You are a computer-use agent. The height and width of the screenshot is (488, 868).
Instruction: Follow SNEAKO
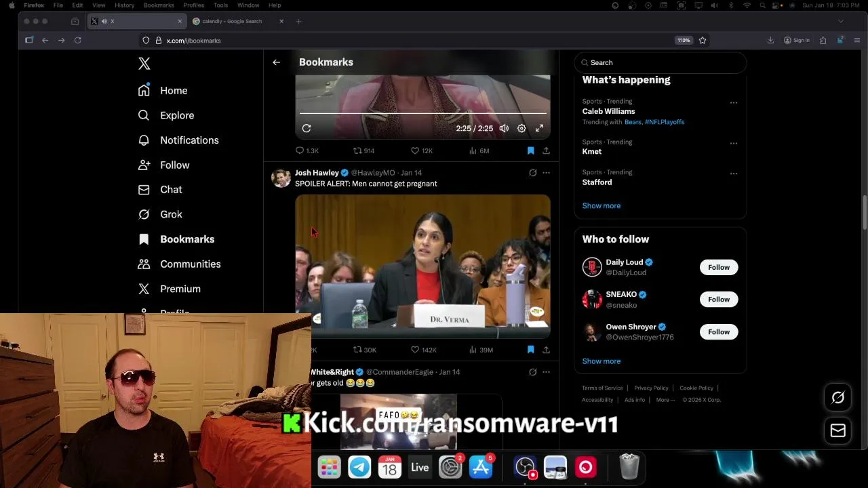pos(719,300)
